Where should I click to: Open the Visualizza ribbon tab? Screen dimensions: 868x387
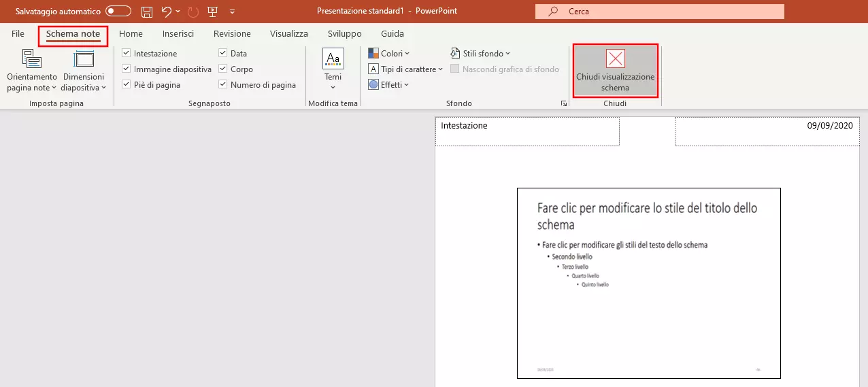(x=288, y=33)
